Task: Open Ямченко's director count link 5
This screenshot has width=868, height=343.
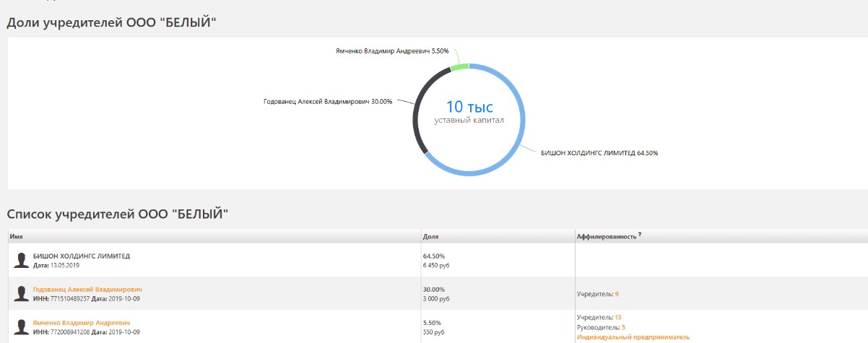Action: point(623,327)
